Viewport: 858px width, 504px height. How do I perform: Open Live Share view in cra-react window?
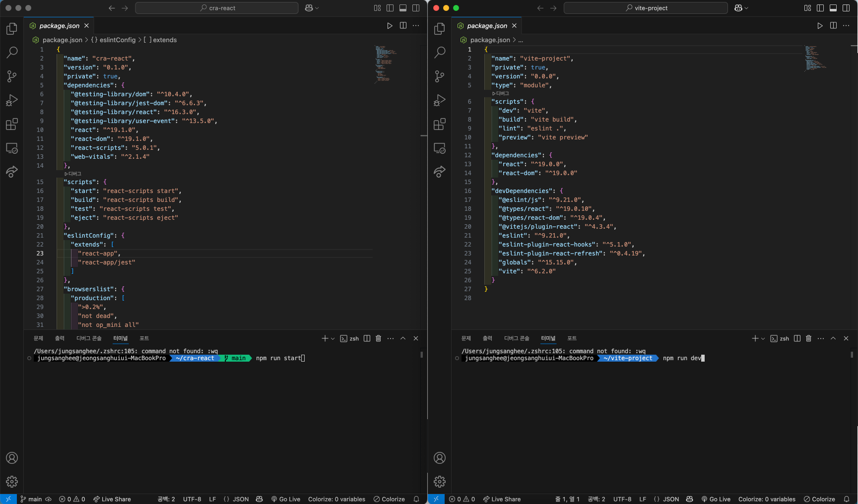pos(12,172)
